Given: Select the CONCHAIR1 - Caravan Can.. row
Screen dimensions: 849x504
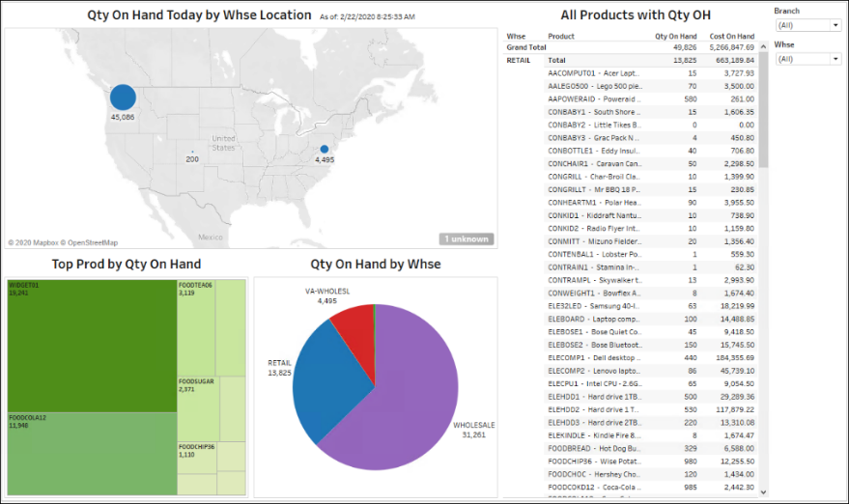Looking at the screenshot, I should pyautogui.click(x=651, y=163).
